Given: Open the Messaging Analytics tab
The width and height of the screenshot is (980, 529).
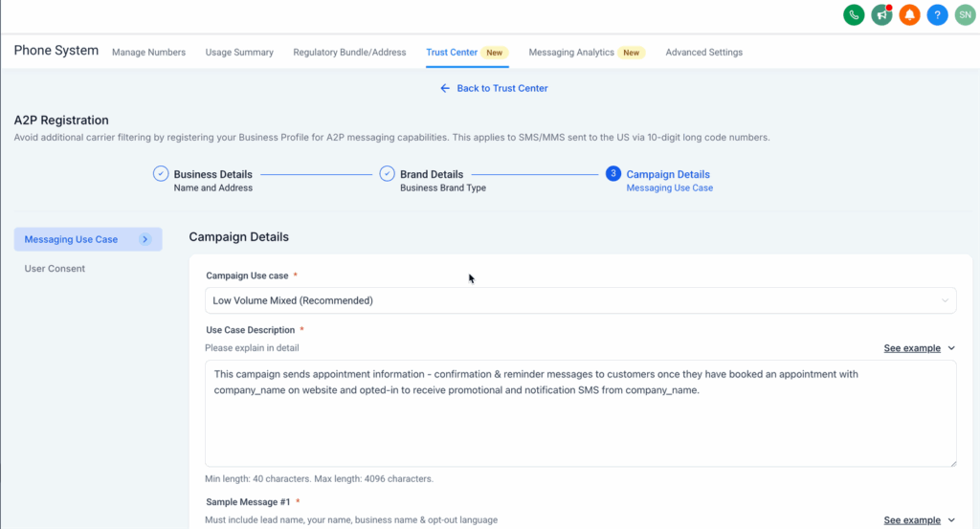Looking at the screenshot, I should click(x=571, y=53).
